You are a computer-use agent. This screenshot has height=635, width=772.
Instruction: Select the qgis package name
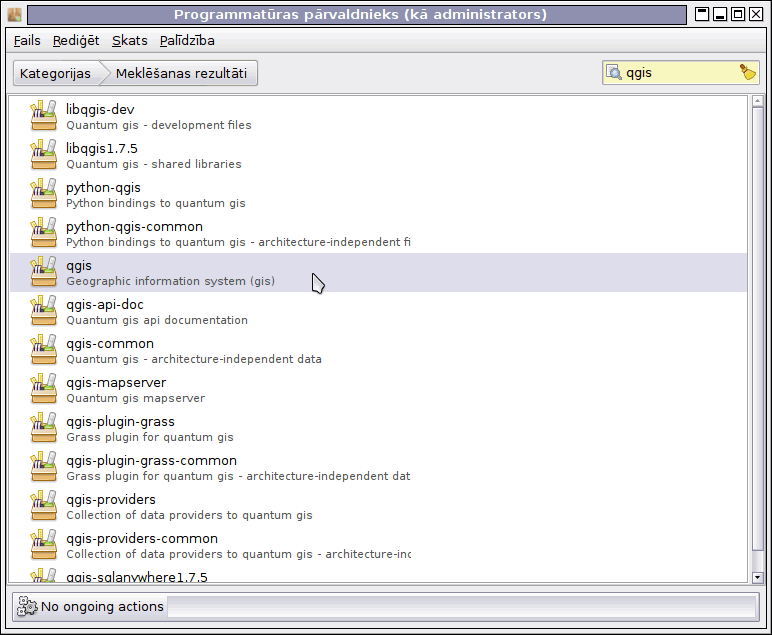click(79, 266)
